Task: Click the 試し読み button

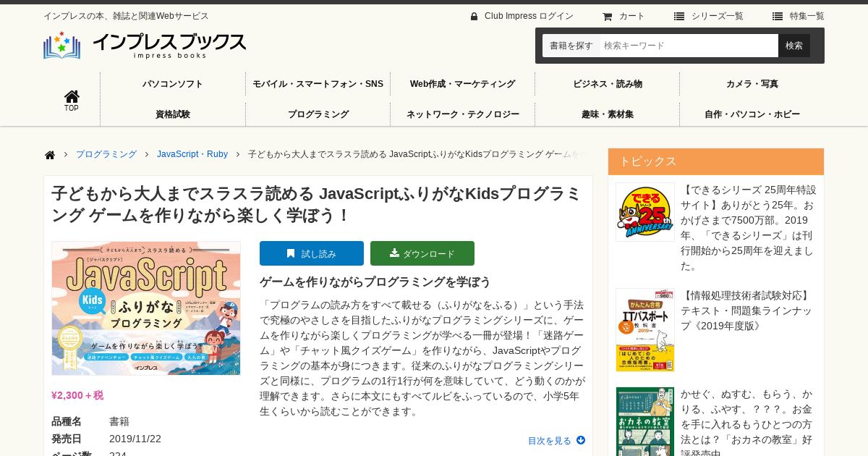Action: tap(312, 253)
